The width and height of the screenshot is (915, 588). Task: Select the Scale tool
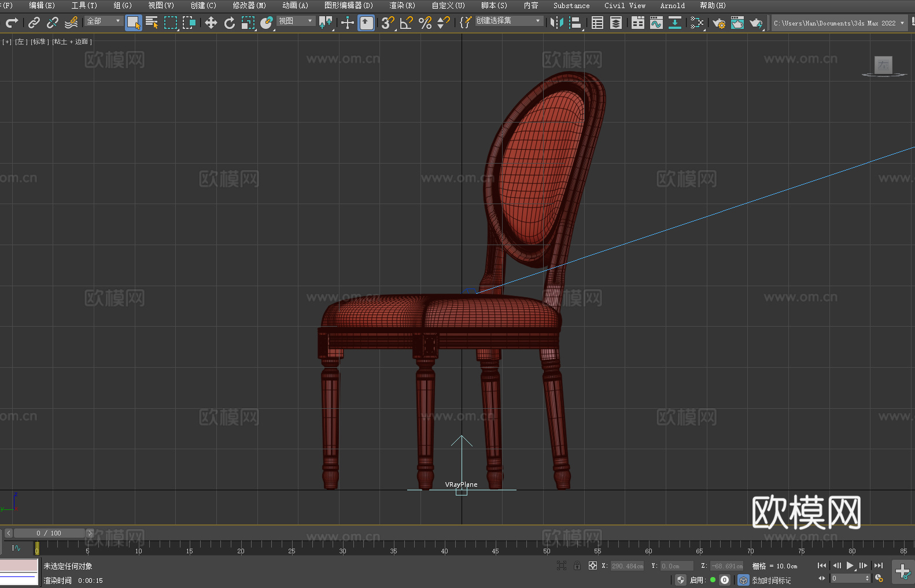click(248, 23)
